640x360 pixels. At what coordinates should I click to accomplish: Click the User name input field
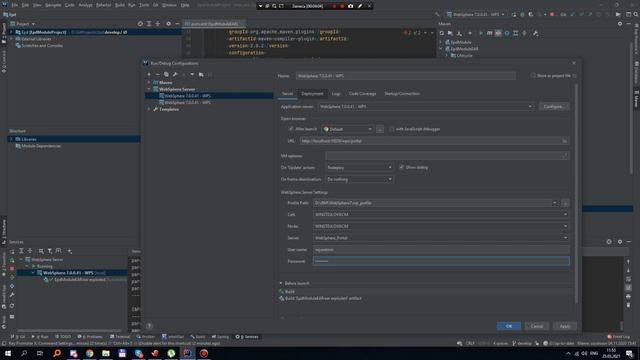click(x=441, y=249)
